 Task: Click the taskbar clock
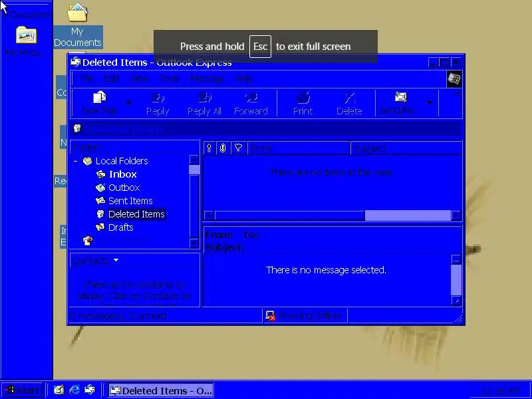coord(501,391)
